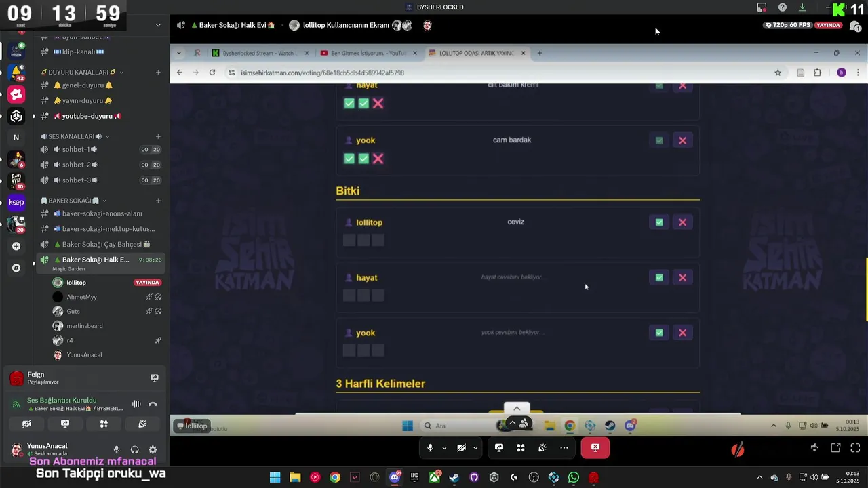This screenshot has width=868, height=488.
Task: Open the youtube-duyuru channel
Action: point(100,116)
